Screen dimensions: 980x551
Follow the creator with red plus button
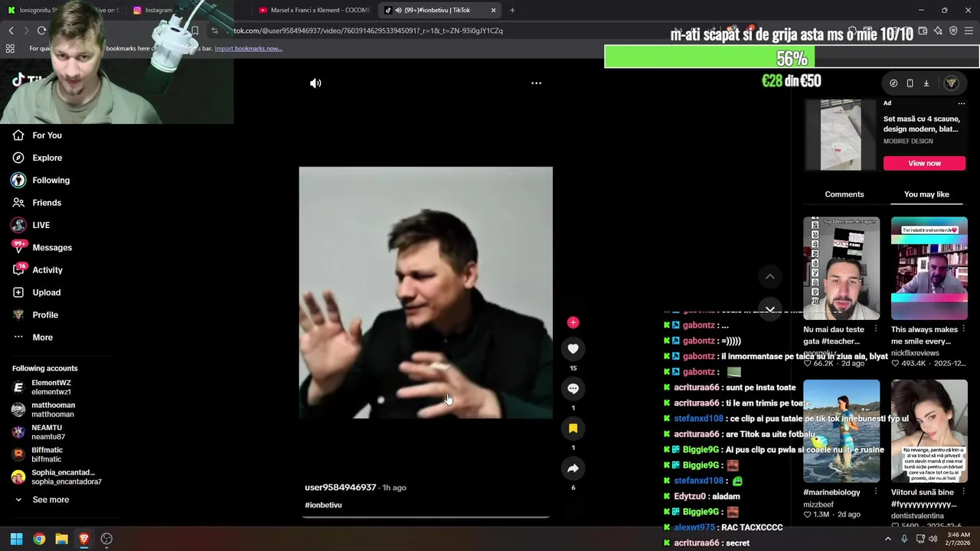[x=573, y=323]
